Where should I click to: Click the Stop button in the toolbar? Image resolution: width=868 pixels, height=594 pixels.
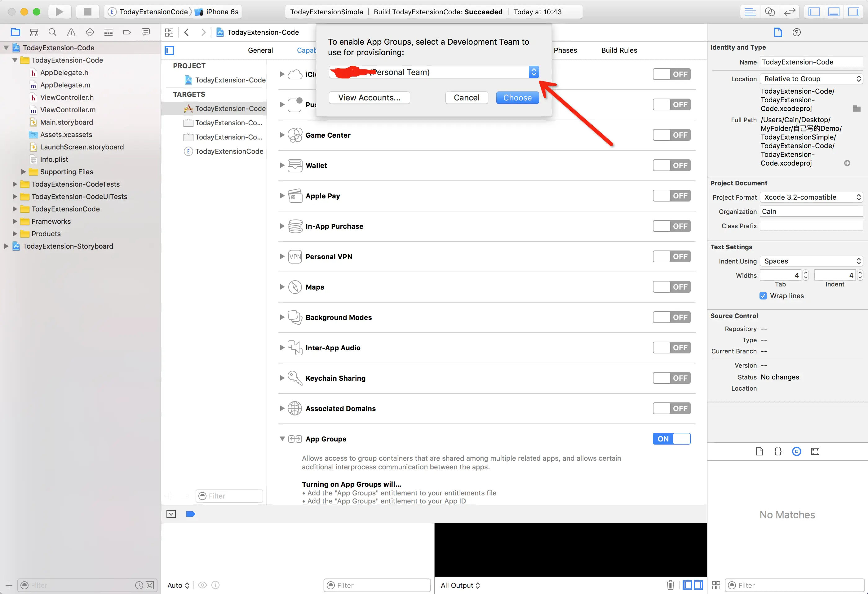point(87,11)
